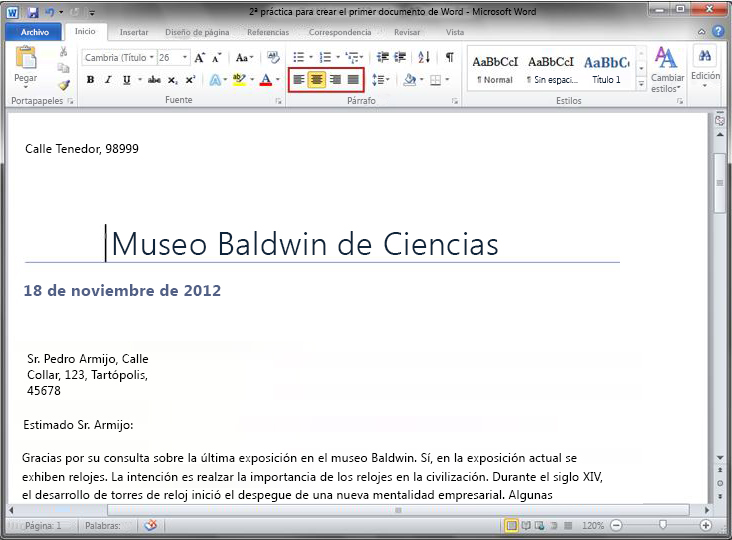Apply text effects with the glowing A
The height and width of the screenshot is (540, 732).
(215, 80)
